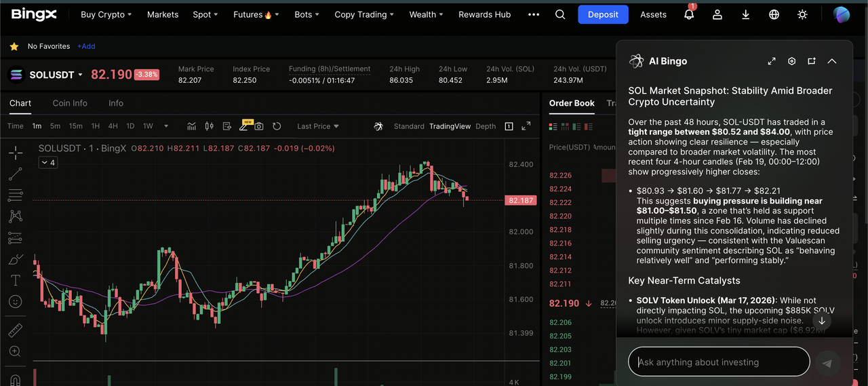The image size is (868, 386).
Task: Open the chart indicators icon
Action: tap(192, 126)
